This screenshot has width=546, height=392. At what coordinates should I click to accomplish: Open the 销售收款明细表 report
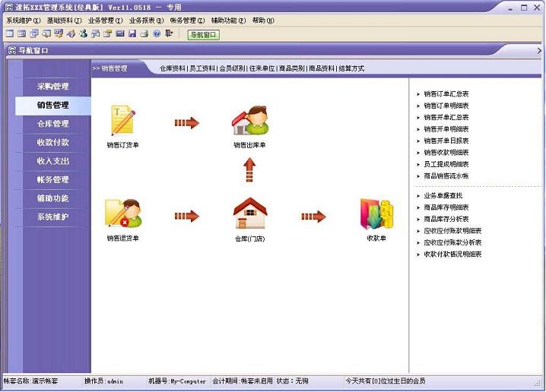pos(446,153)
